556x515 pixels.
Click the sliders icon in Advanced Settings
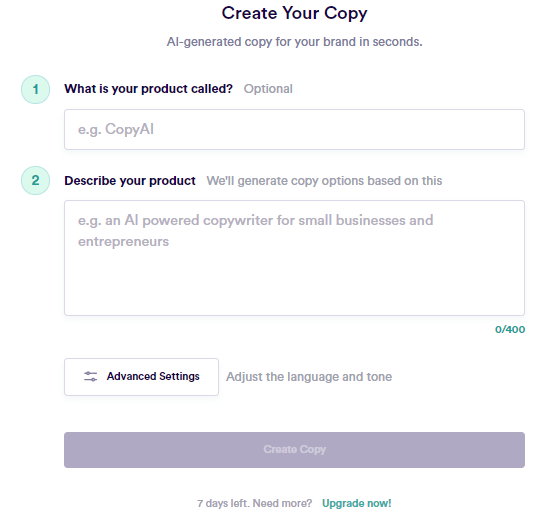[90, 376]
